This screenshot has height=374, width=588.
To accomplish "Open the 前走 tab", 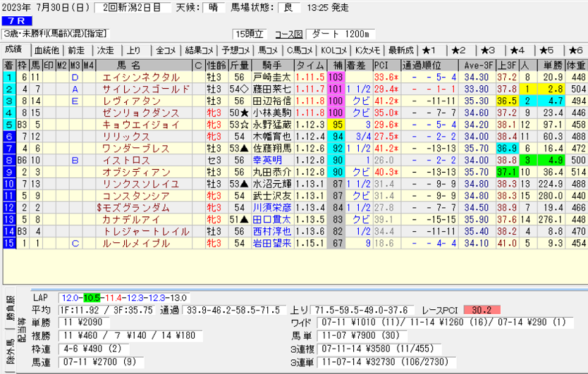I will 76,50.
